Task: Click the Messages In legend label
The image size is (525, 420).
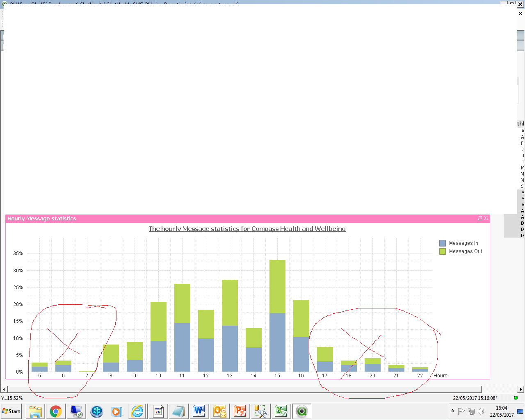Action: [463, 243]
